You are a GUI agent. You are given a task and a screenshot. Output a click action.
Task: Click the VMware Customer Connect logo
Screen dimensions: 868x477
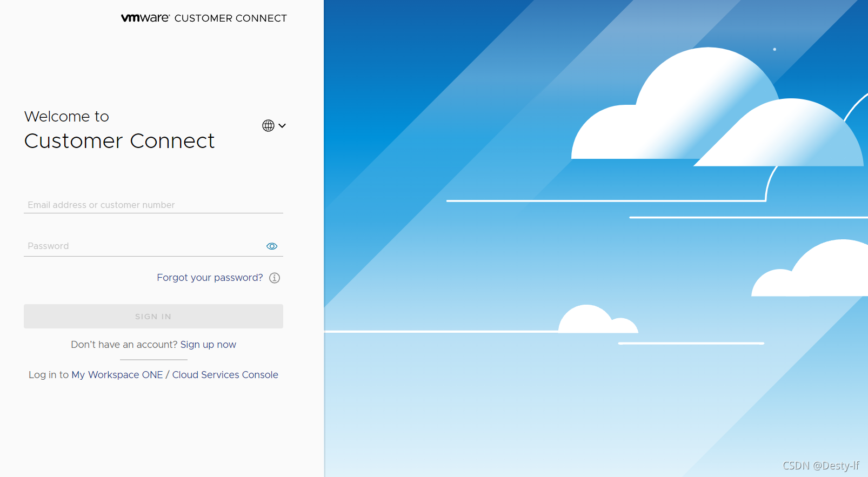(204, 18)
